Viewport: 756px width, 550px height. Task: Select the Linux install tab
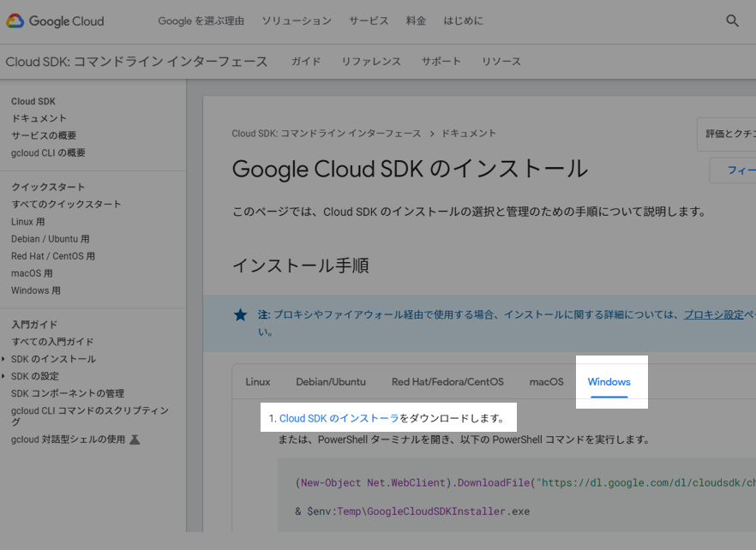click(x=257, y=382)
